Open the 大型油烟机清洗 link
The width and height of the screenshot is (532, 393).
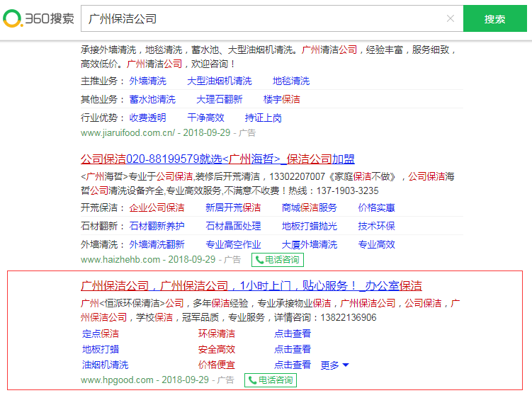tap(220, 81)
